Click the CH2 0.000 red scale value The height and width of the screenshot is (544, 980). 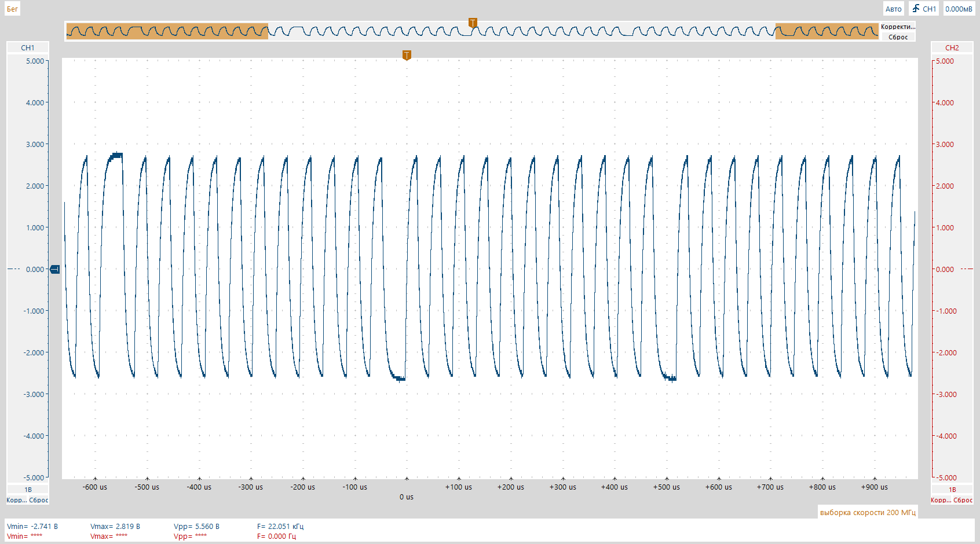(945, 269)
